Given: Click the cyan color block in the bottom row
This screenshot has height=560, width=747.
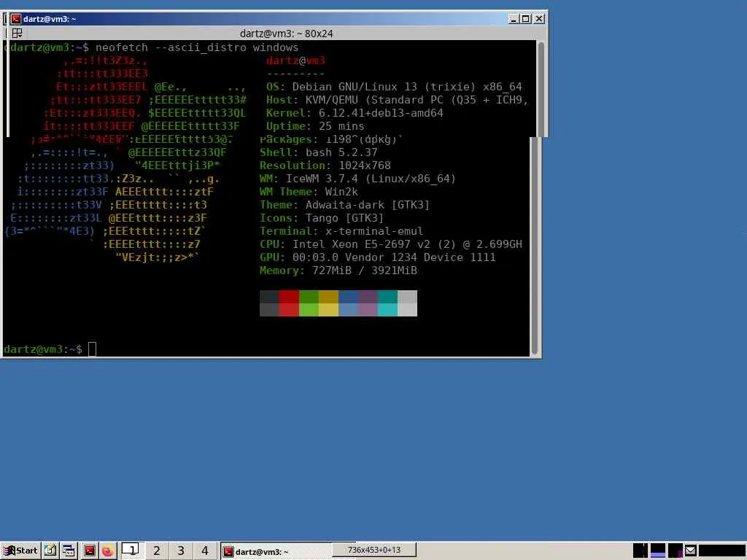Looking at the screenshot, I should (x=387, y=309).
